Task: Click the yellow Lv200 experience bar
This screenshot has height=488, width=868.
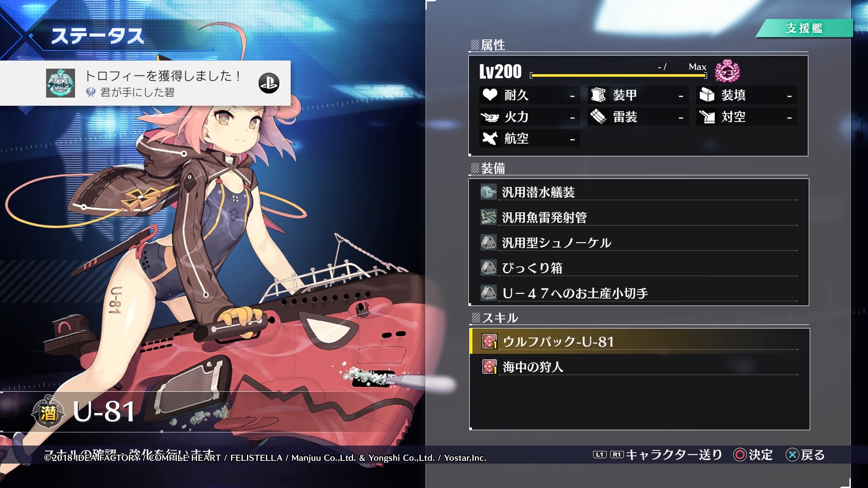Action: 618,75
